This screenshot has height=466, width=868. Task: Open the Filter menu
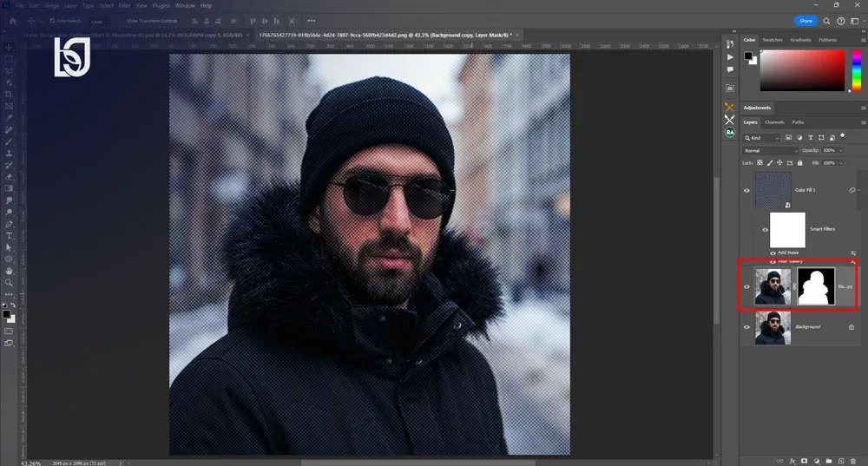pyautogui.click(x=124, y=5)
